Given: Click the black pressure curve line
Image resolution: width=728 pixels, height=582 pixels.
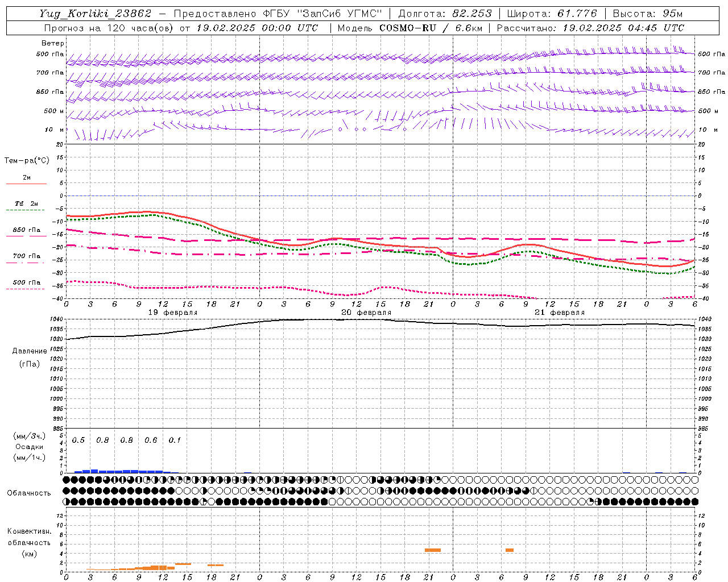Looking at the screenshot, I should (x=380, y=320).
